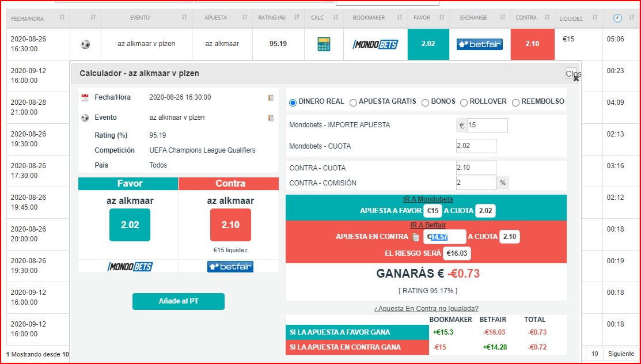The width and height of the screenshot is (641, 364).
Task: Go to the Siguiente page
Action: pos(621,354)
